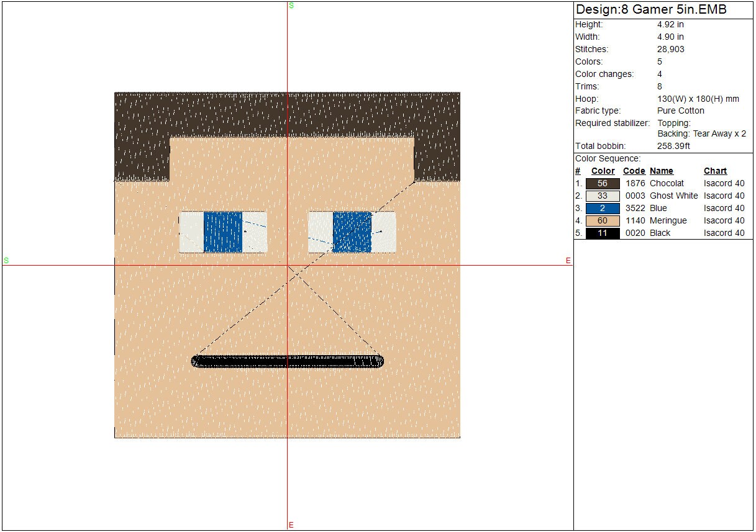This screenshot has height=532, width=756.
Task: Click the underlined Color column header
Action: pos(603,171)
